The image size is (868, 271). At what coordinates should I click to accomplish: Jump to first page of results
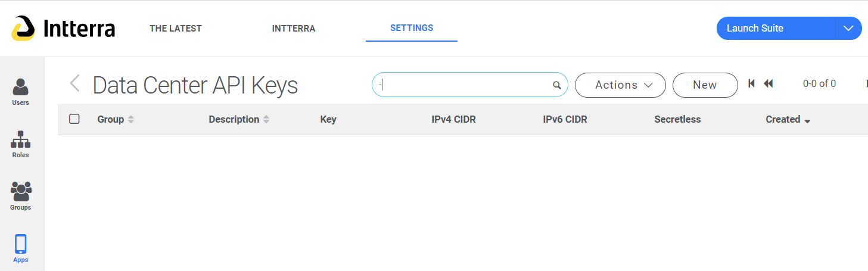(752, 84)
